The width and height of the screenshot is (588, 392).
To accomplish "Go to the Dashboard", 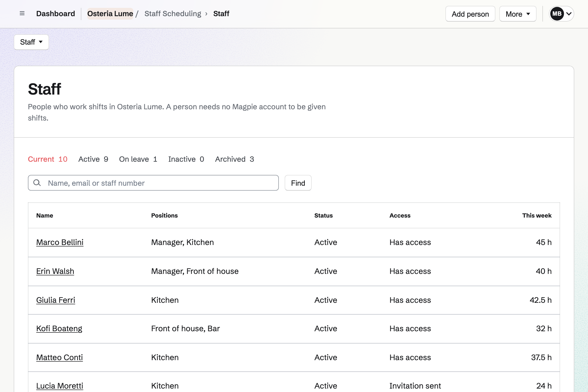I will click(x=56, y=13).
